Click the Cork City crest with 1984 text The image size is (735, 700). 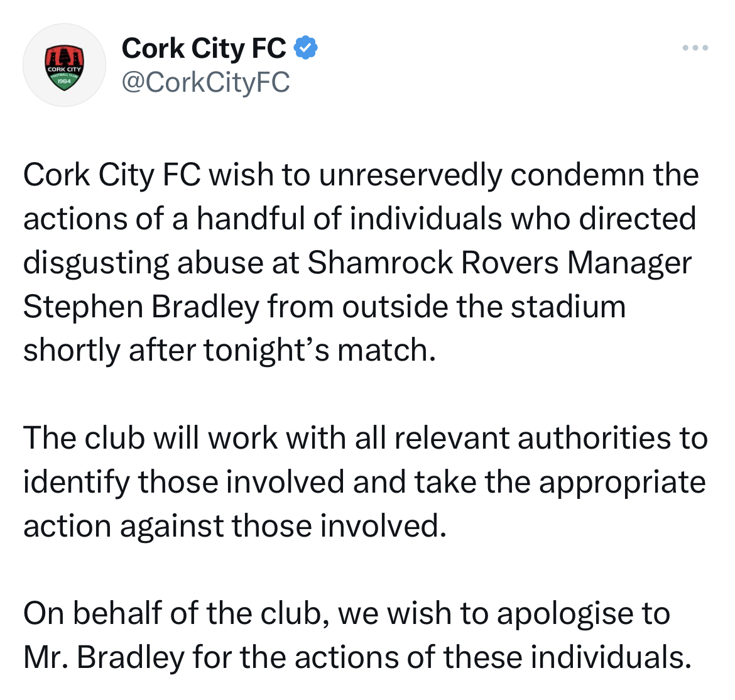(64, 67)
